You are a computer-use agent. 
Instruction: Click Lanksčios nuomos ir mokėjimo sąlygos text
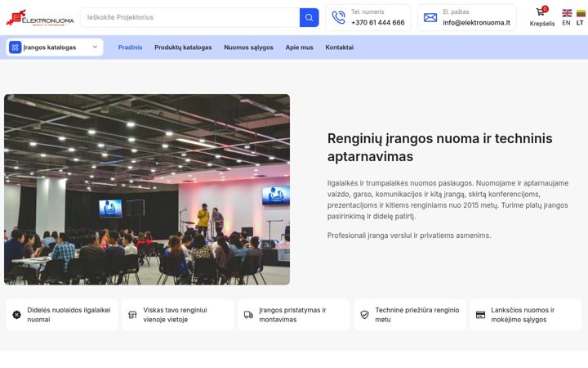click(523, 315)
